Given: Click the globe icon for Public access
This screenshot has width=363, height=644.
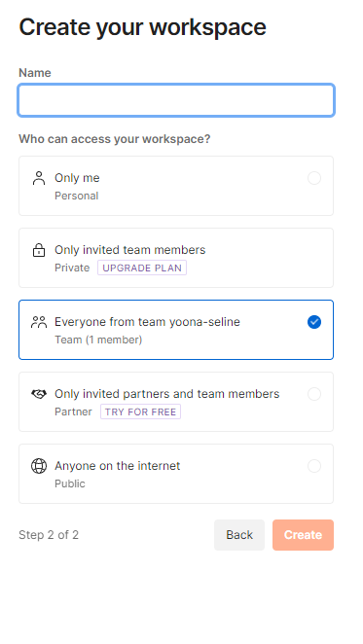Looking at the screenshot, I should click(x=39, y=466).
